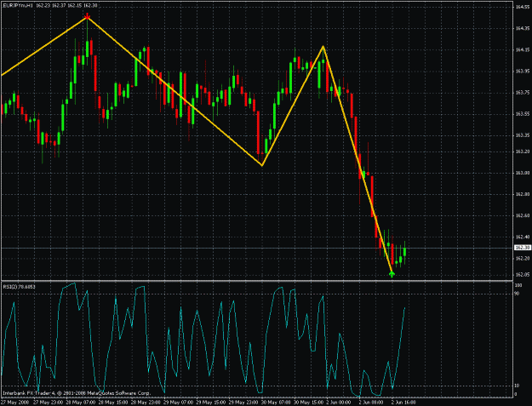This screenshot has width=532, height=406.
Task: Click the 28 May 23:00 time label
Action: [x=146, y=403]
